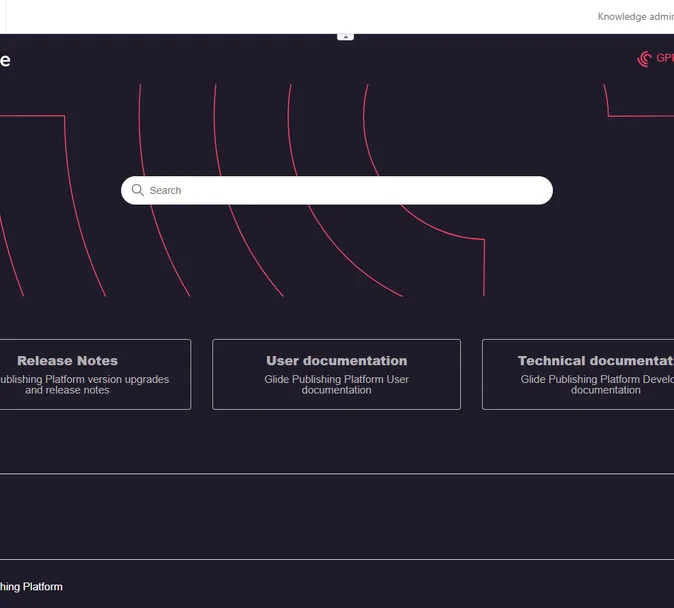Open the User documentation card

(337, 375)
